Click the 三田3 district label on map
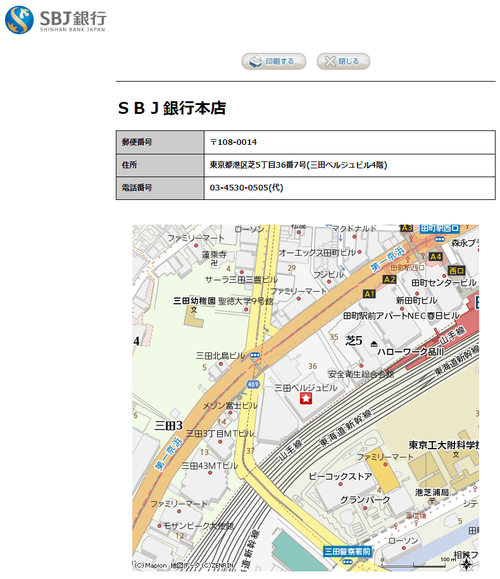 169,425
